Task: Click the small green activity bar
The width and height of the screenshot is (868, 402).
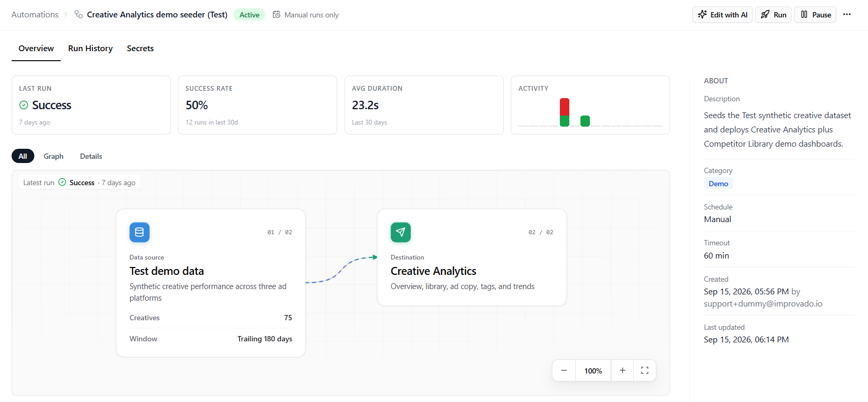Action: (585, 121)
